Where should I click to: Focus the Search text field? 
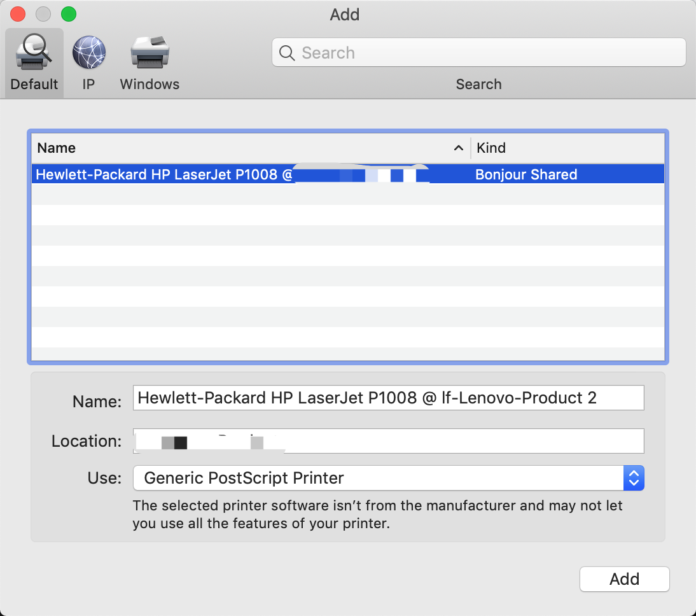pos(478,52)
